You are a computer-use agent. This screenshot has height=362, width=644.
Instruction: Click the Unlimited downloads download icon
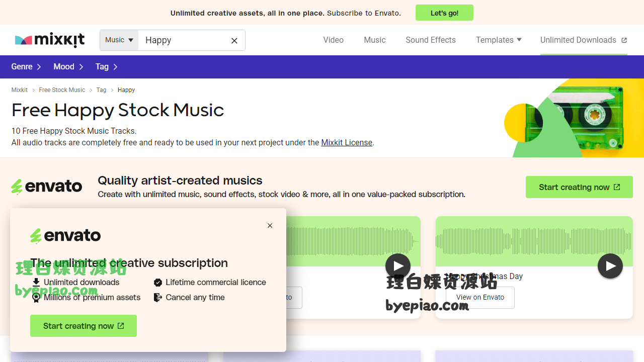point(36,282)
